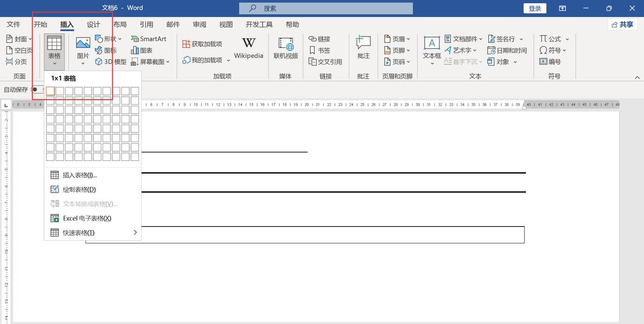The width and height of the screenshot is (644, 324).
Task: Expand the 公式 equation dropdown
Action: point(567,39)
